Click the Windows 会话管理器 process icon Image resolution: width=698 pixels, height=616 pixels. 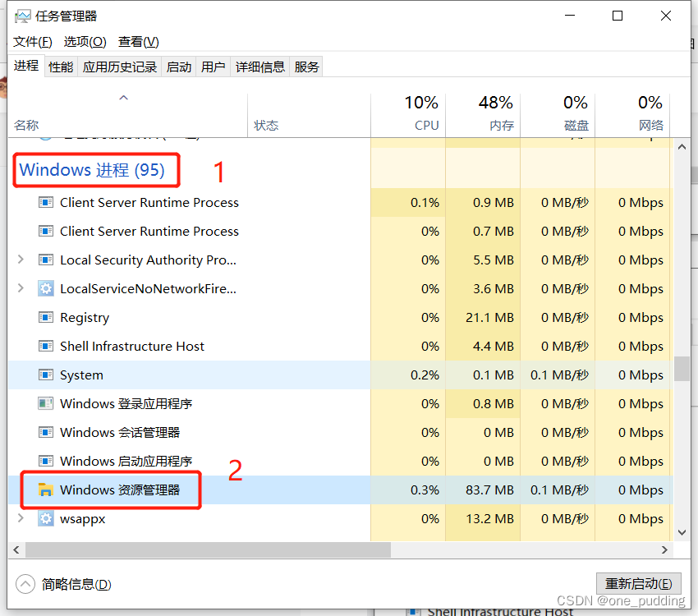46,432
